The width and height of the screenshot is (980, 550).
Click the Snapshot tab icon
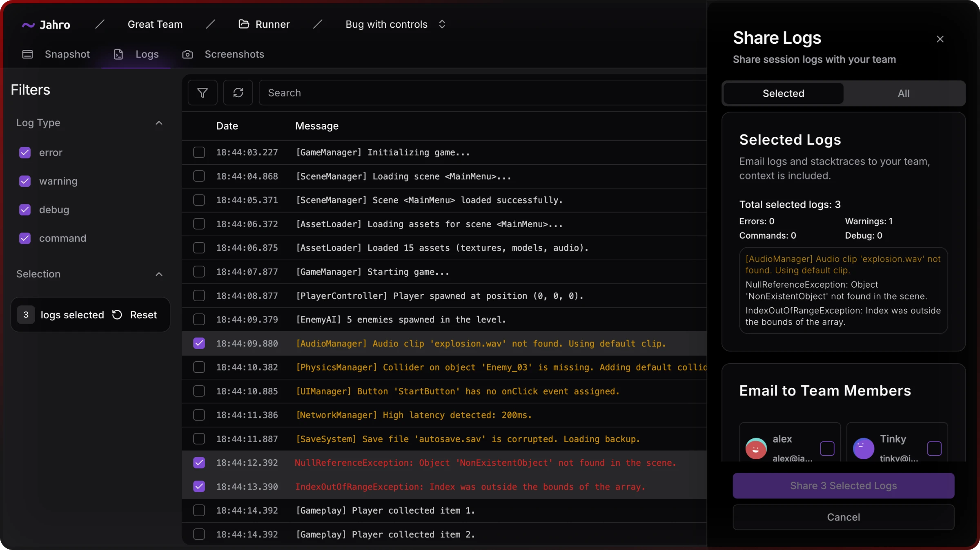pyautogui.click(x=27, y=54)
